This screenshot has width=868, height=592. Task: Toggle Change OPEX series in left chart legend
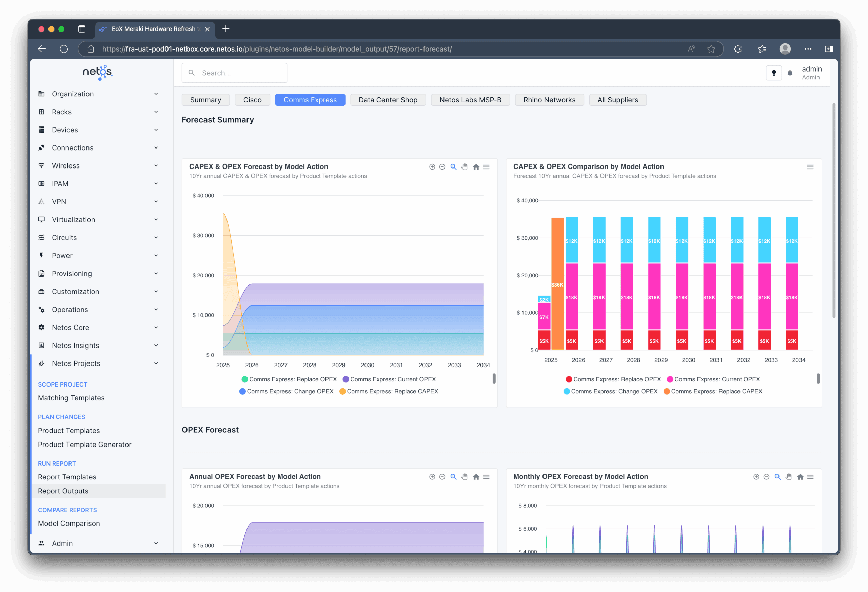pos(287,391)
